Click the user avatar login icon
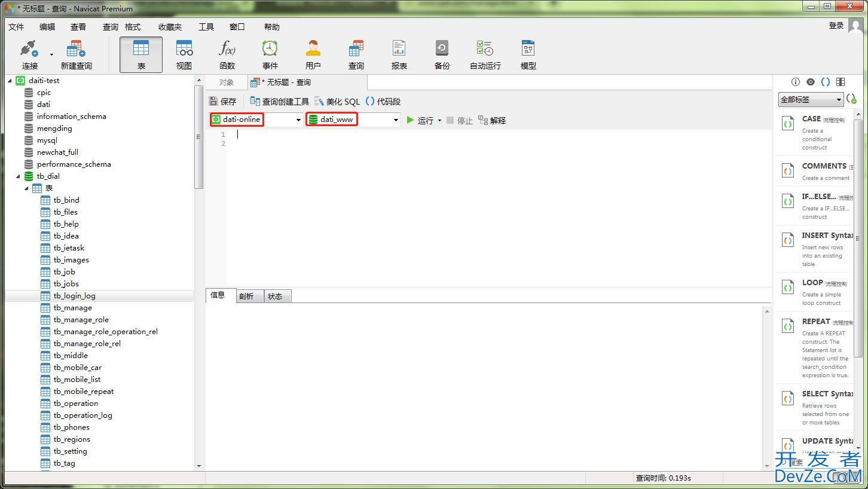This screenshot has height=489, width=868. 856,26
